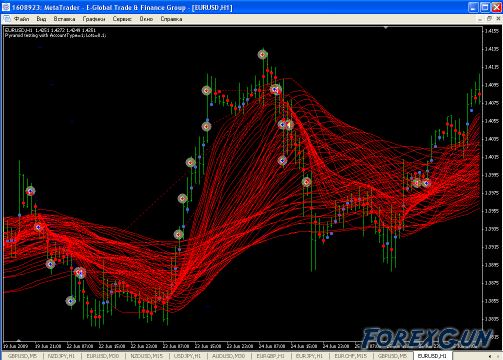Switch to the NZDJPY,H1 chart tab
Image resolution: width=503 pixels, height=360 pixels.
(62, 356)
